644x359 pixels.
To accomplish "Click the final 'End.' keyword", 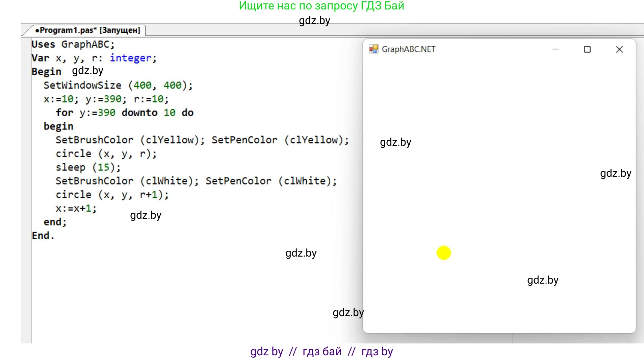I will 43,236.
